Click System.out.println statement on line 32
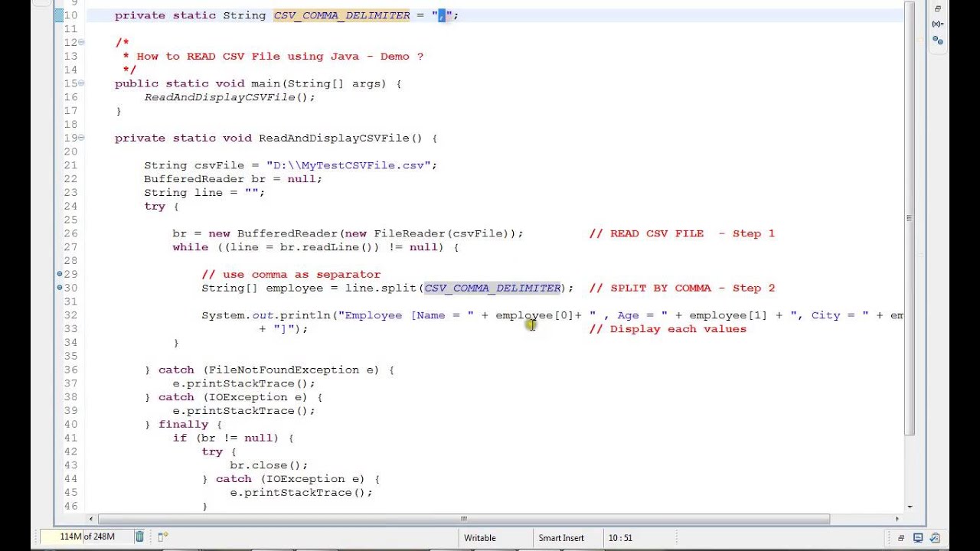The image size is (980, 551). [x=552, y=315]
